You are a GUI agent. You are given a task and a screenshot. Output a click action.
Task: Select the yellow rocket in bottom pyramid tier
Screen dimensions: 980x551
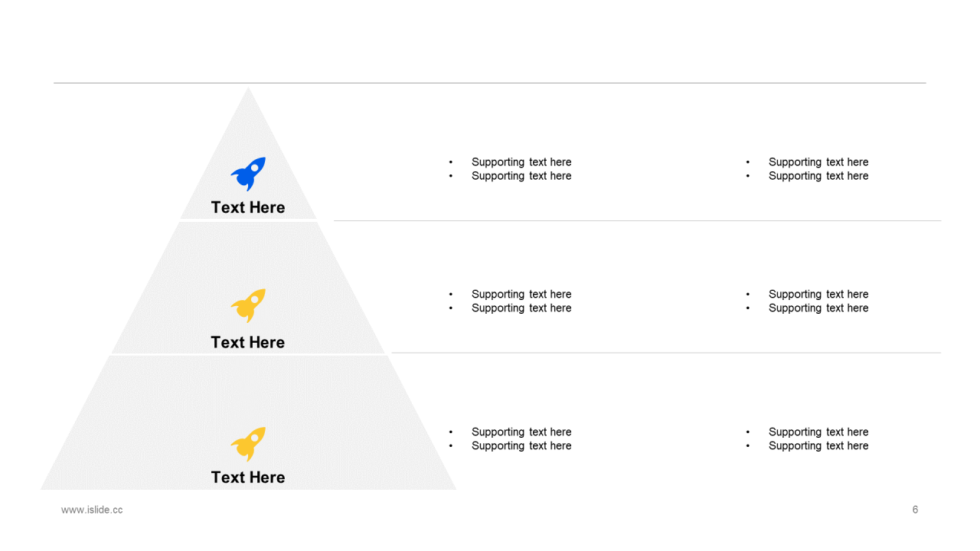coord(248,444)
